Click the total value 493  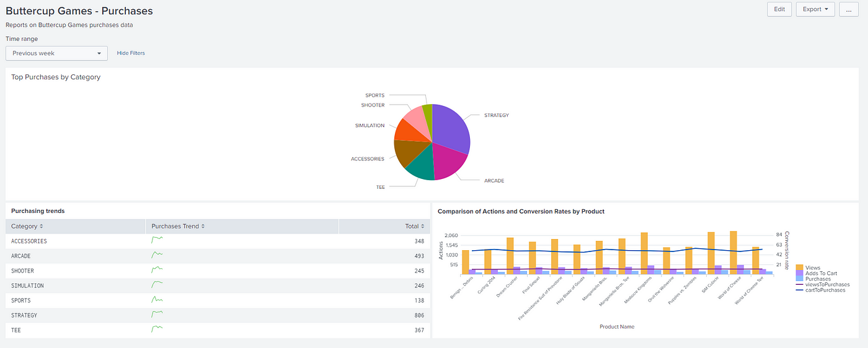coord(420,256)
